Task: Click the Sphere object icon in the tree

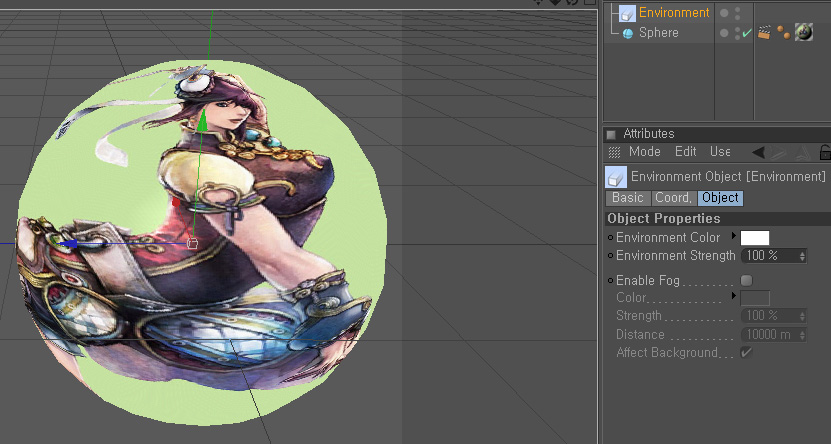Action: 626,33
